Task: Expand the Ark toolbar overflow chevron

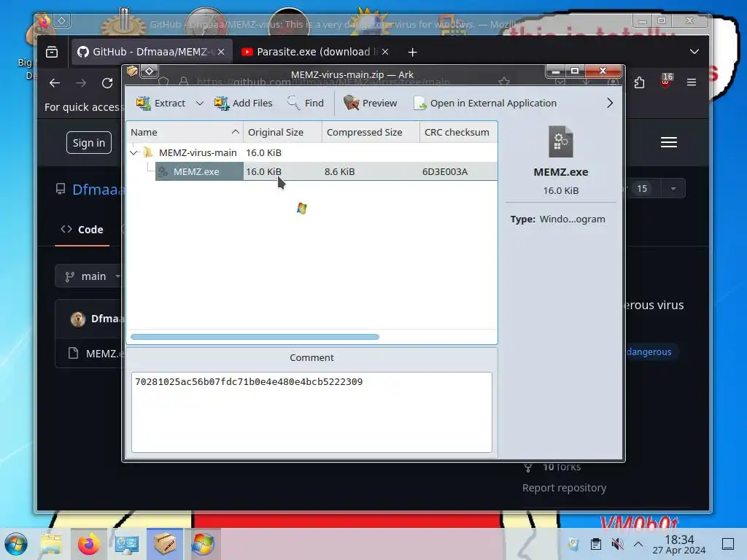Action: coord(610,103)
